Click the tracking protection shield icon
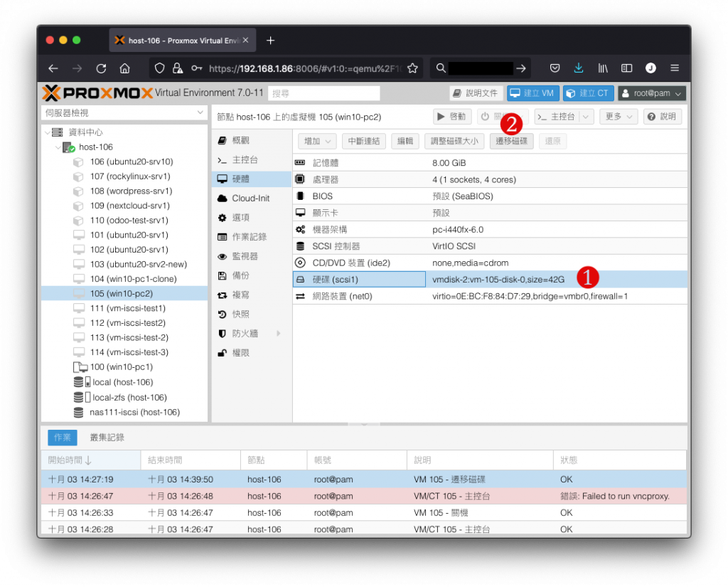728x587 pixels. point(159,69)
